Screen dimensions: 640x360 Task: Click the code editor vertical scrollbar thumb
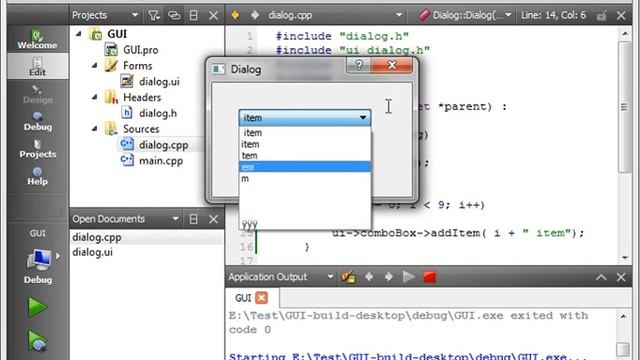pyautogui.click(x=624, y=107)
